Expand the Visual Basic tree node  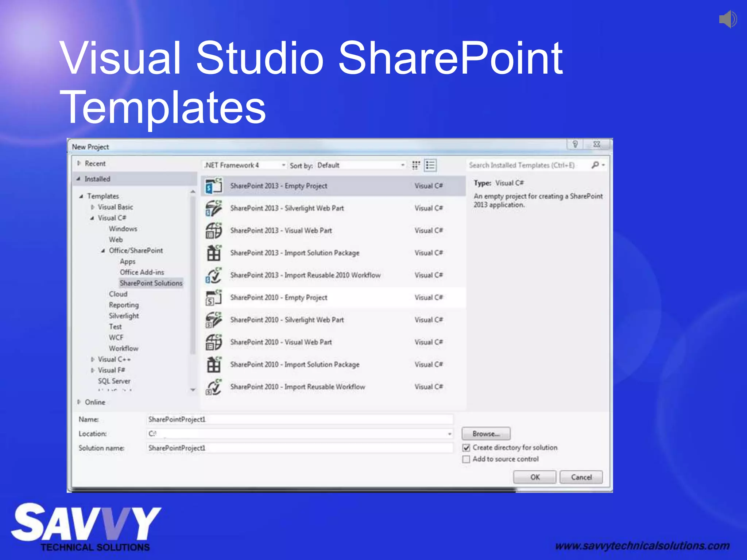tap(93, 207)
